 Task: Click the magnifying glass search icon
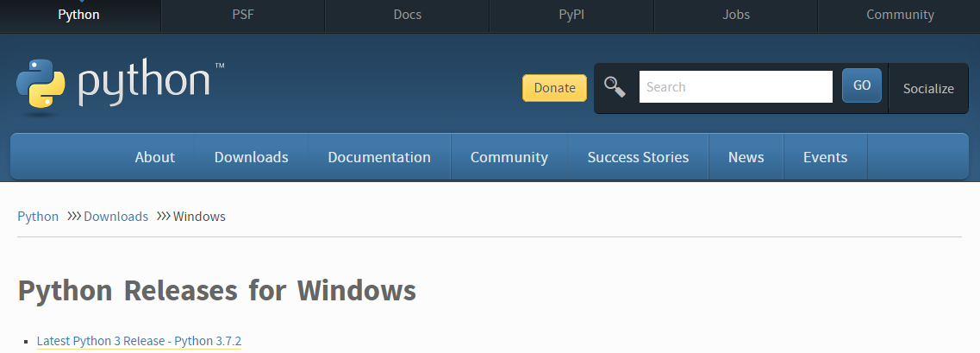coord(615,87)
